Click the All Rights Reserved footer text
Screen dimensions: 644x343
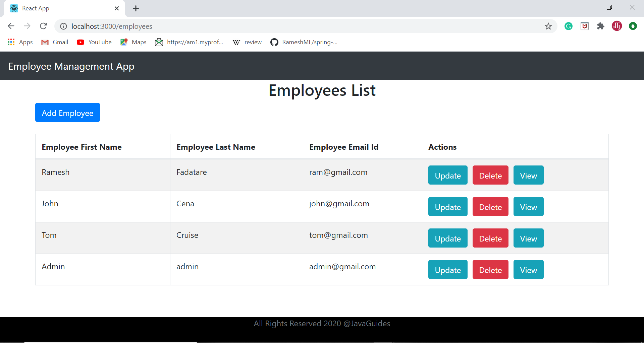(322, 324)
